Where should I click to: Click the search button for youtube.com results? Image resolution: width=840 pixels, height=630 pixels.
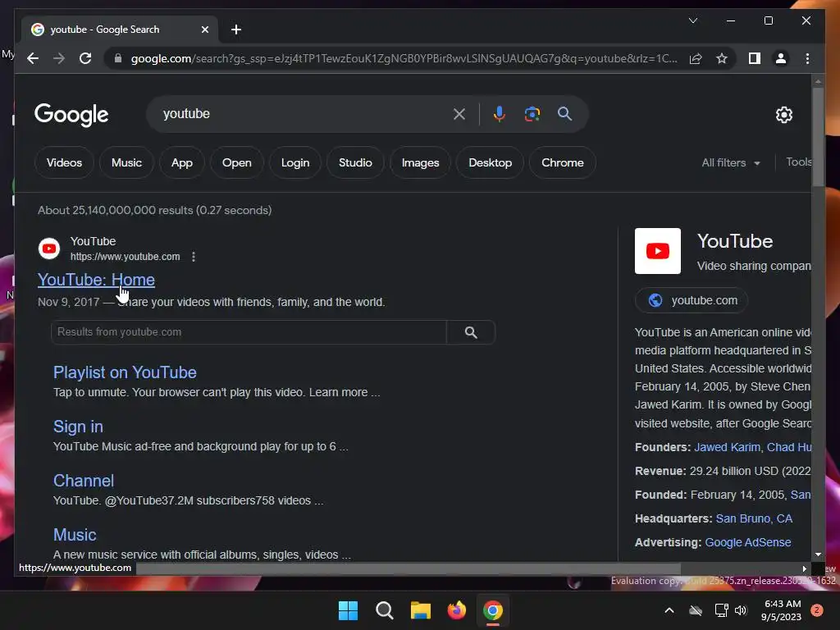click(471, 332)
